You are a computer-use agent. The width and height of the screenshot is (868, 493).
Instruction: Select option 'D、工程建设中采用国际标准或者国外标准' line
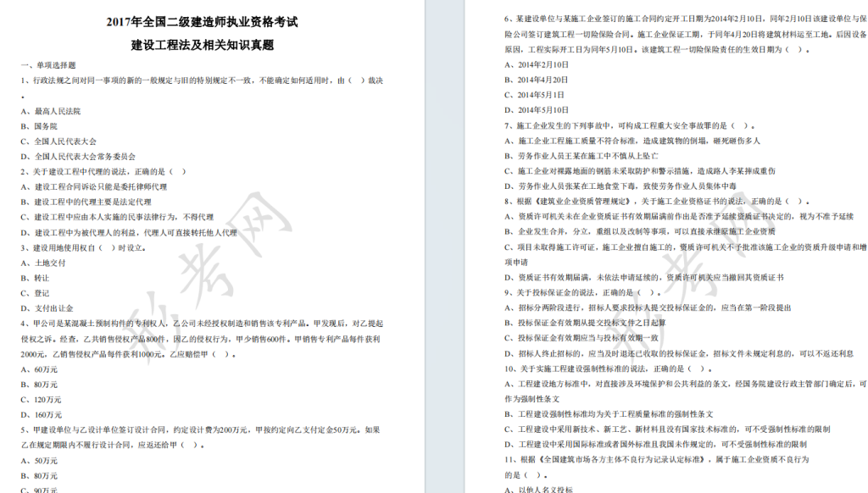[655, 445]
